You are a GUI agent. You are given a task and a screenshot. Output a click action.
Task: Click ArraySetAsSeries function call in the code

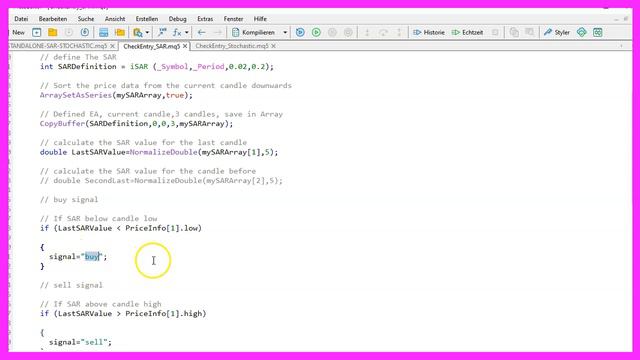pyautogui.click(x=76, y=95)
